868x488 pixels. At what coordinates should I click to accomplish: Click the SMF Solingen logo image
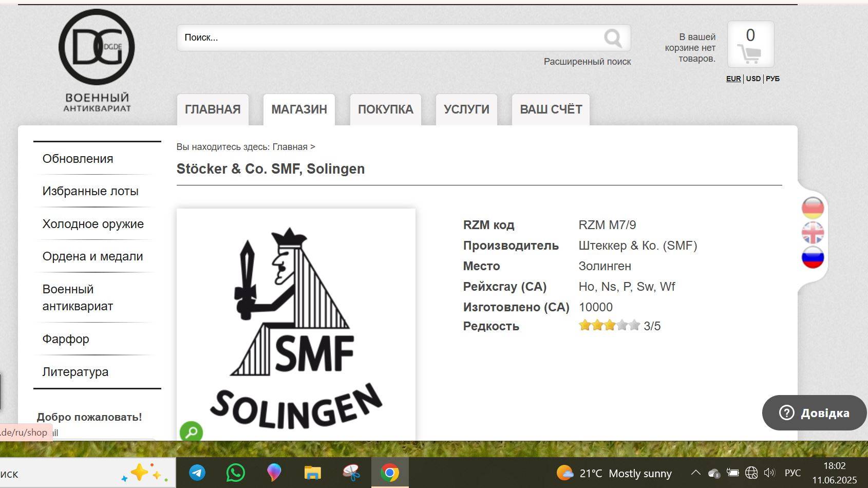click(296, 325)
